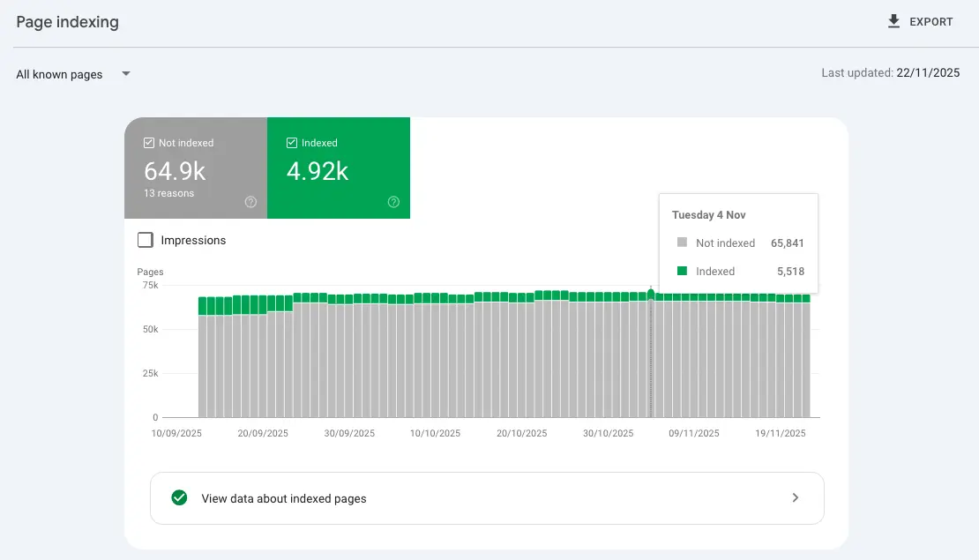979x560 pixels.
Task: Open the All known pages dropdown
Action: [59, 74]
